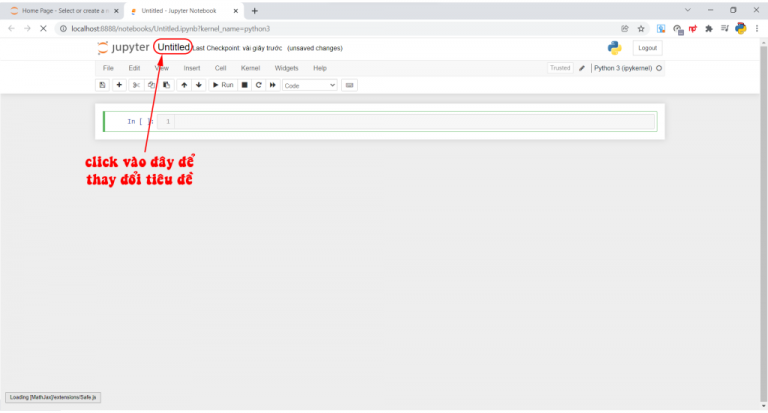Move the selected cell up
Image resolution: width=768 pixels, height=413 pixels.
pos(184,85)
